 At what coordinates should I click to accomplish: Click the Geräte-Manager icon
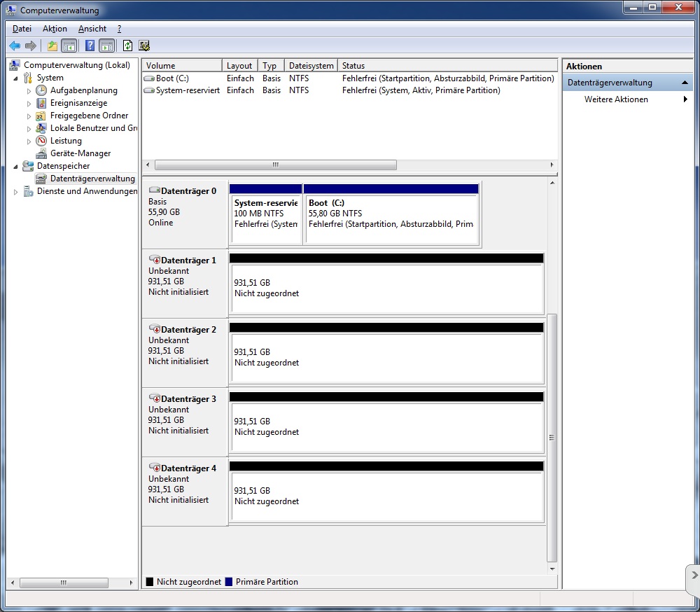41,153
